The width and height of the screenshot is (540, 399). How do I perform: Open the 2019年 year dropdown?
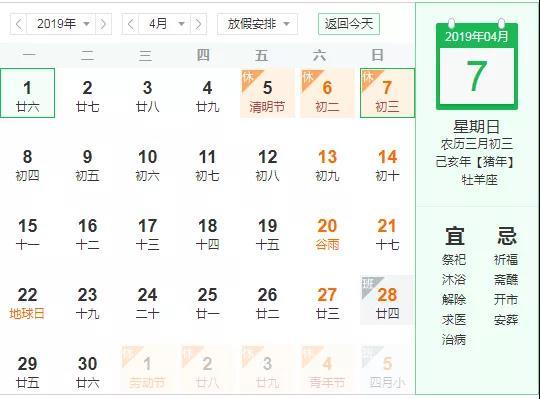[x=61, y=24]
